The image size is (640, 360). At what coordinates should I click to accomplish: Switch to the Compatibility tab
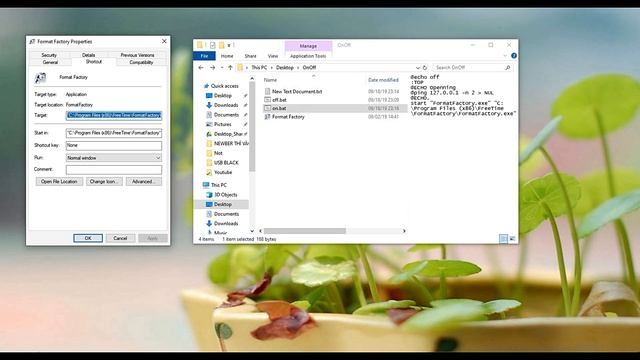141,62
